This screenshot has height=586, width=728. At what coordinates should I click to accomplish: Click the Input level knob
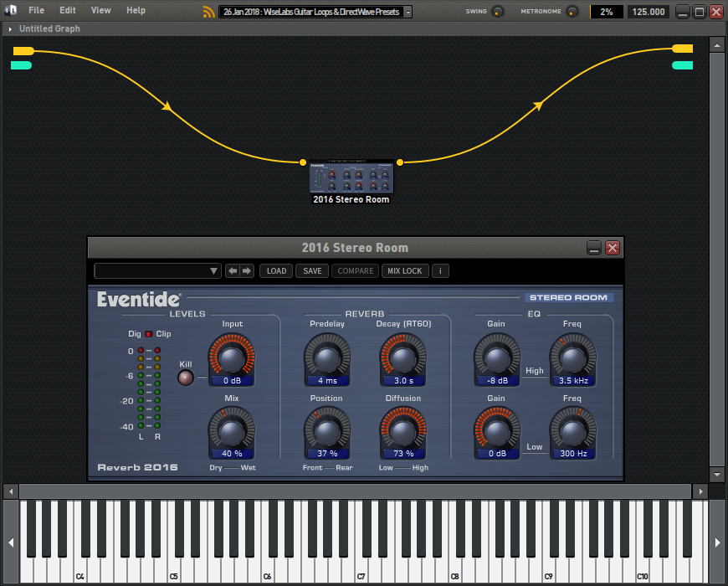tap(231, 357)
